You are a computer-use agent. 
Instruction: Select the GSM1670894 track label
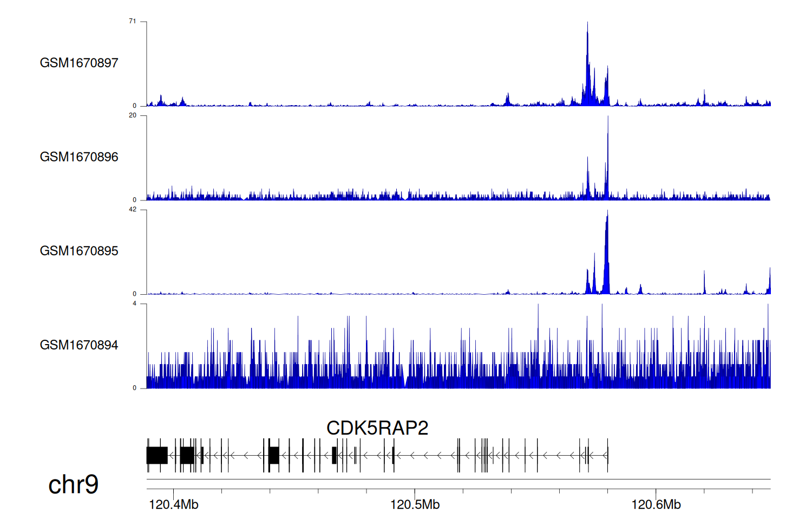79,345
